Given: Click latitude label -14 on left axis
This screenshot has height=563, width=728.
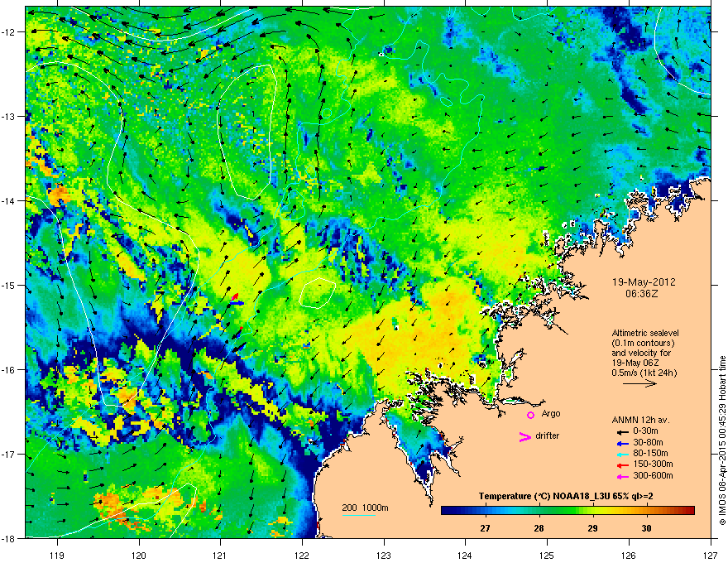Looking at the screenshot, I should click(9, 201).
